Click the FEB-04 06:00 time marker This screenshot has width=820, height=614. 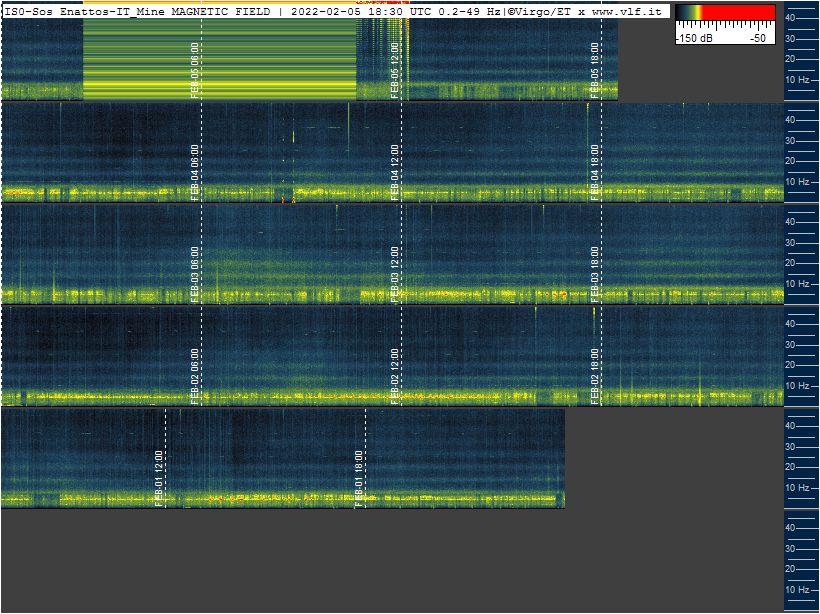click(195, 172)
